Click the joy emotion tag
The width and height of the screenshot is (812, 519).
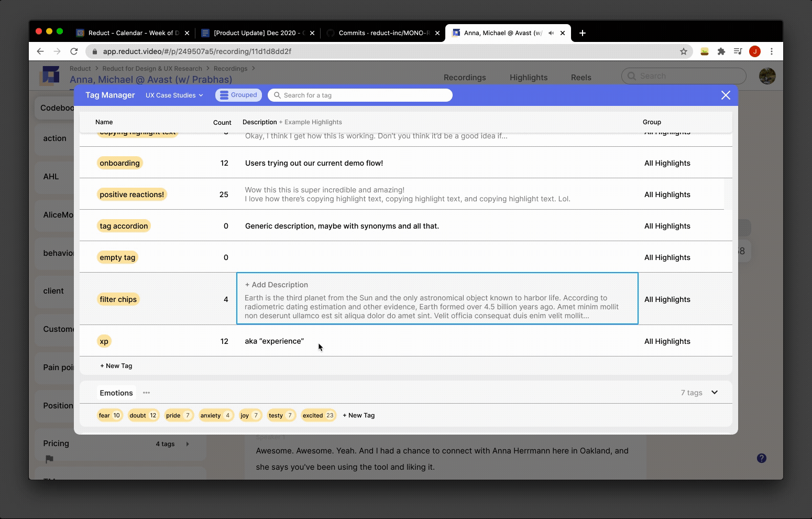coord(250,415)
